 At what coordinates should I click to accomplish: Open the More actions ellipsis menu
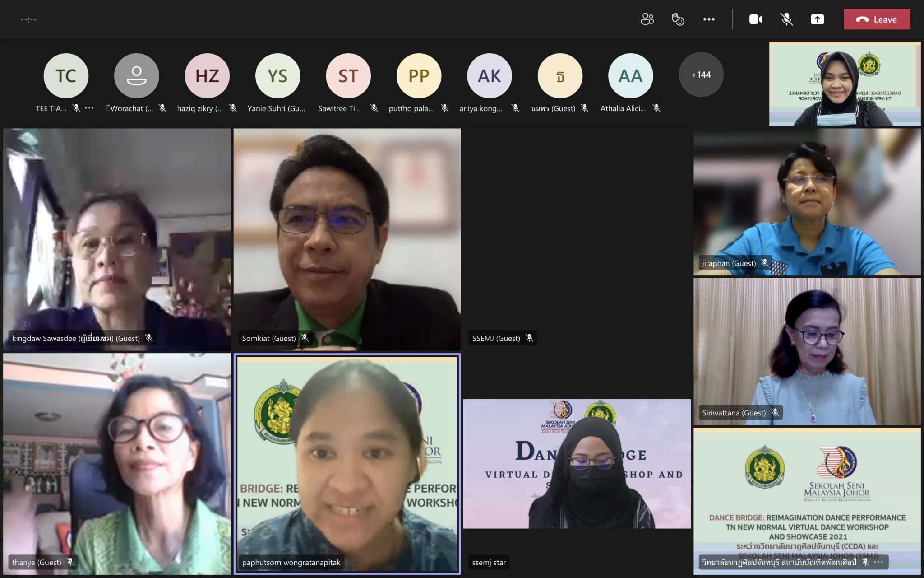click(x=709, y=19)
